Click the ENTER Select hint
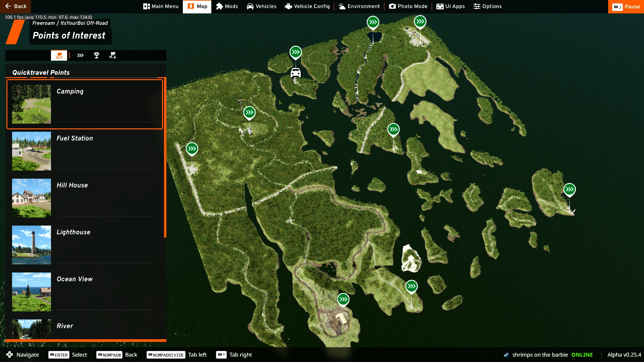The height and width of the screenshot is (362, 644). 68,355
